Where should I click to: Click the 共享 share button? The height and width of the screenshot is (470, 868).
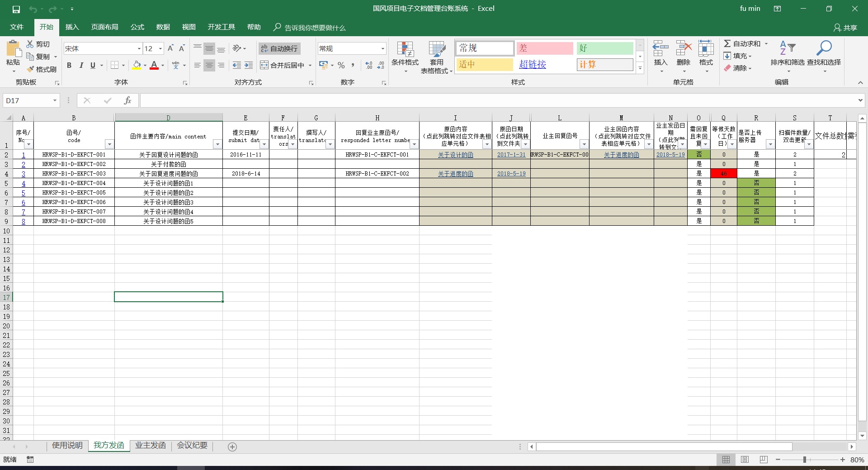click(x=845, y=28)
